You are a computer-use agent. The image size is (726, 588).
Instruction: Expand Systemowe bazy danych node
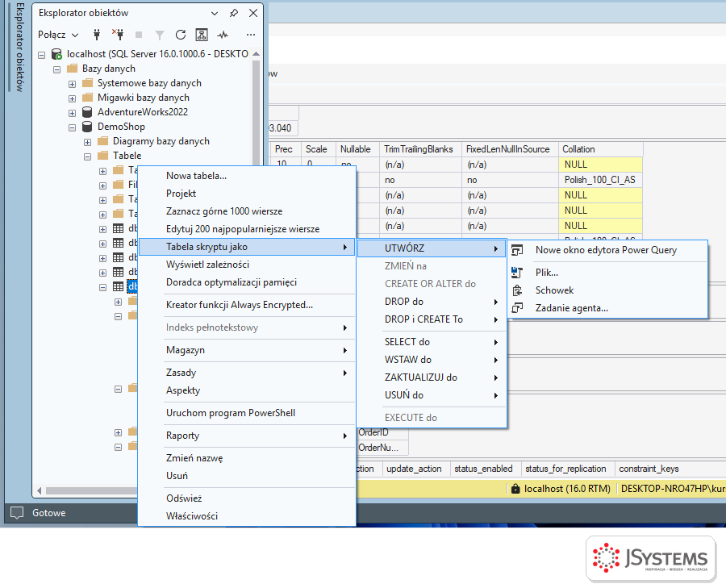[x=73, y=84]
